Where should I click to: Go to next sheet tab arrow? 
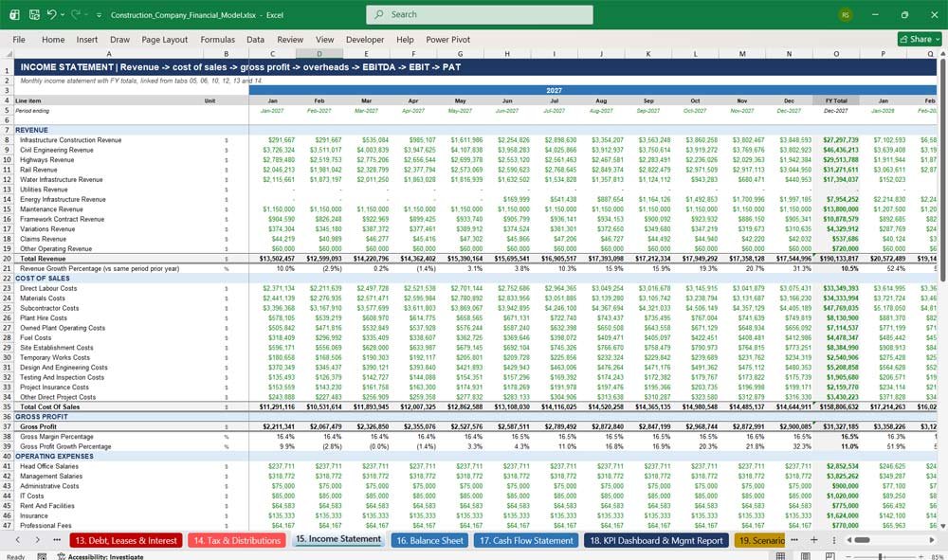(38, 540)
